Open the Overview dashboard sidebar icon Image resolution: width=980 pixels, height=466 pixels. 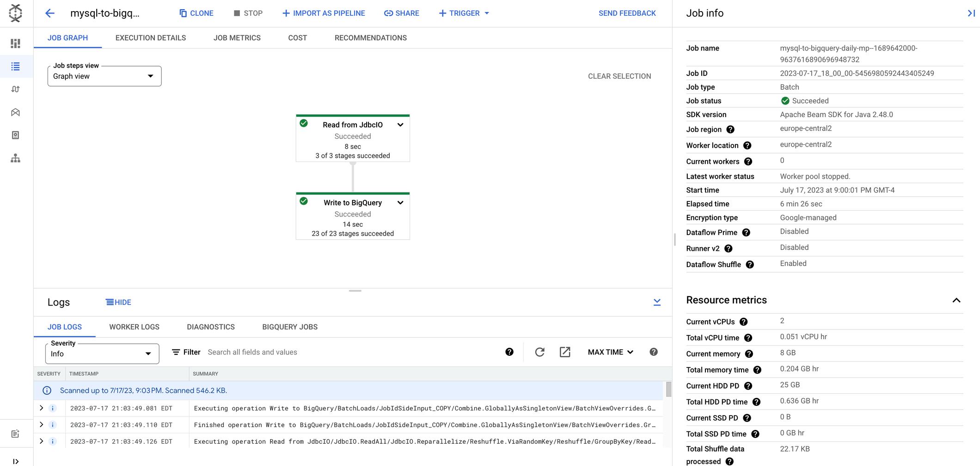click(15, 43)
